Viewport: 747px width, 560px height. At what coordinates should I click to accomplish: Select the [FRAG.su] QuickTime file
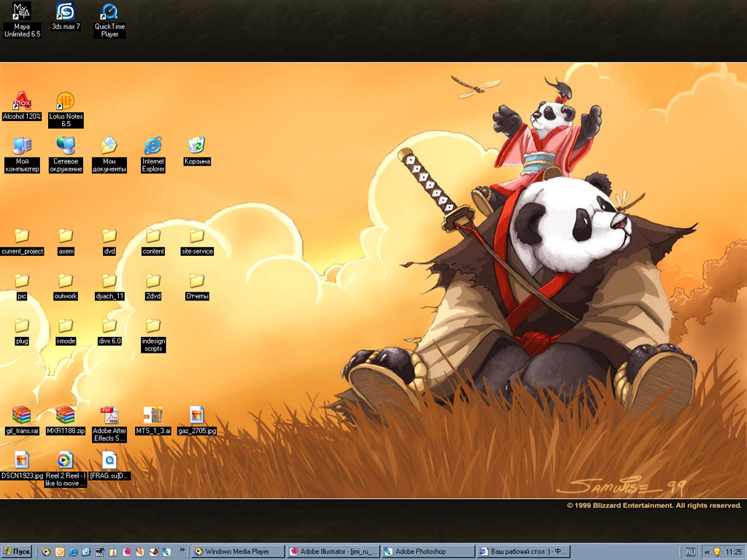109,466
